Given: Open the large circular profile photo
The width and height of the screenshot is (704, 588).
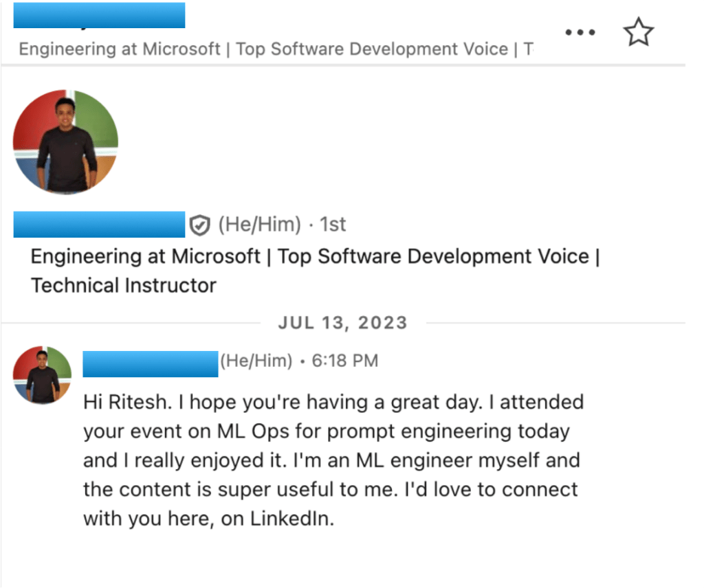Looking at the screenshot, I should 65,142.
